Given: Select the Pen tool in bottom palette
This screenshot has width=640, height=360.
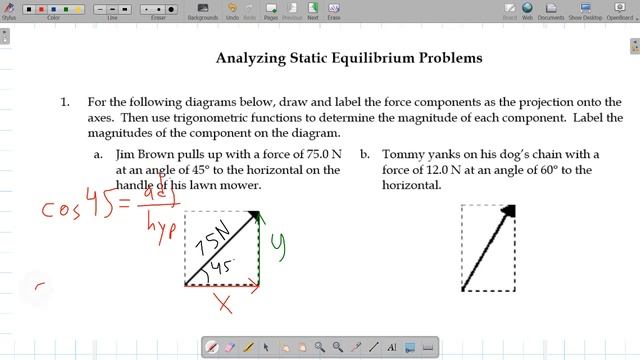Looking at the screenshot, I should [212, 347].
